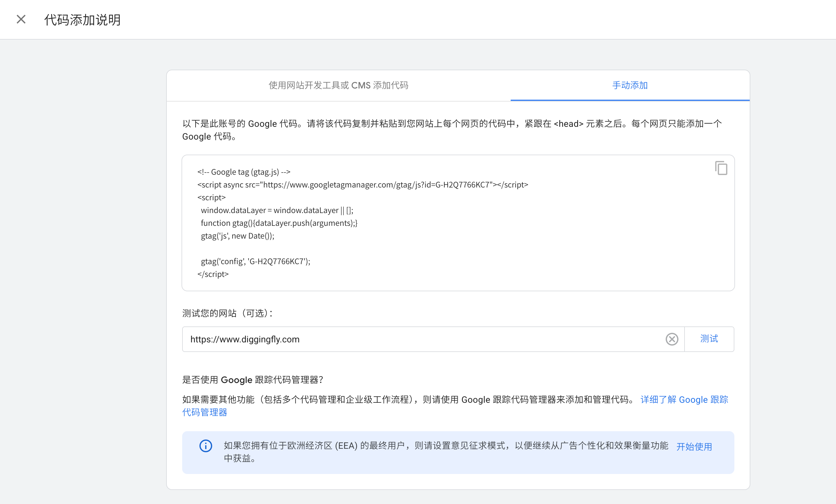
Task: Close the 代码添加说明 dialog with the X
Action: [x=21, y=19]
